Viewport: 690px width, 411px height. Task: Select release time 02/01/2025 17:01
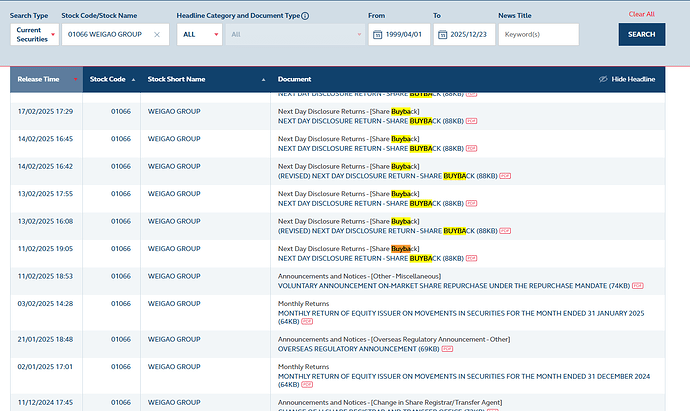(45, 367)
